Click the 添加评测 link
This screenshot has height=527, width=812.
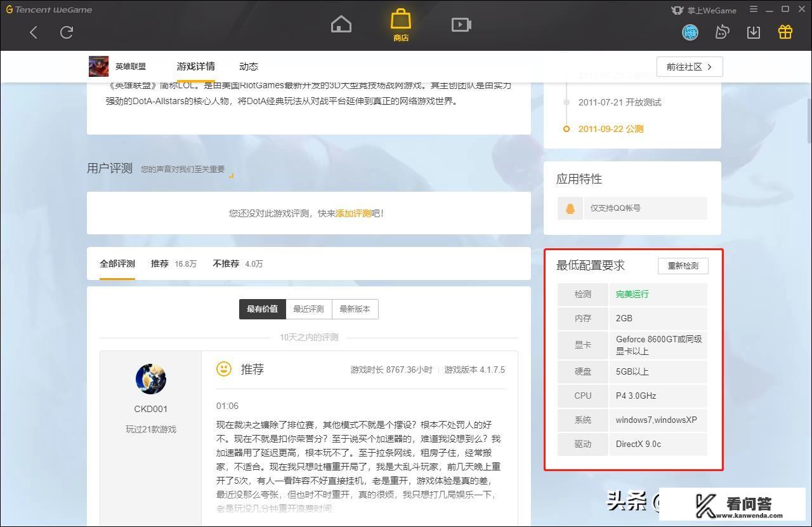pyautogui.click(x=353, y=213)
